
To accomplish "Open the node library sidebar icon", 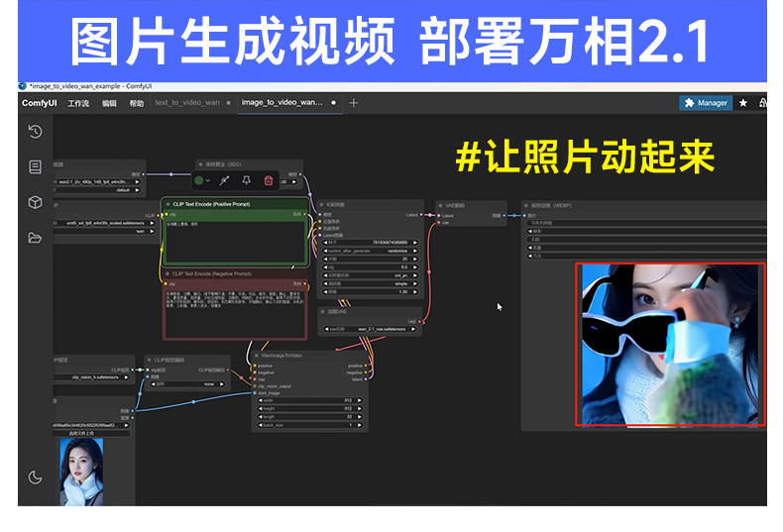I will point(35,166).
